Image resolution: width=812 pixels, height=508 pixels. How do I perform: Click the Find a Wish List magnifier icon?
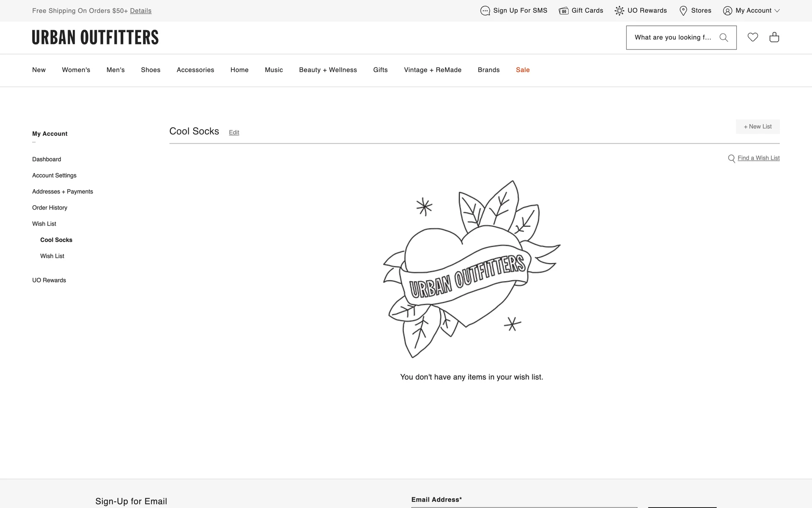[731, 158]
